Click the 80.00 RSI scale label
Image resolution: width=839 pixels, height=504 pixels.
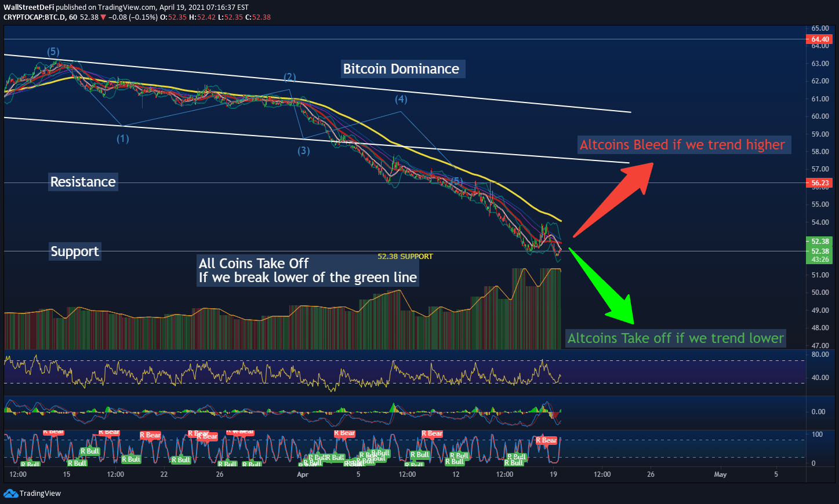point(820,355)
